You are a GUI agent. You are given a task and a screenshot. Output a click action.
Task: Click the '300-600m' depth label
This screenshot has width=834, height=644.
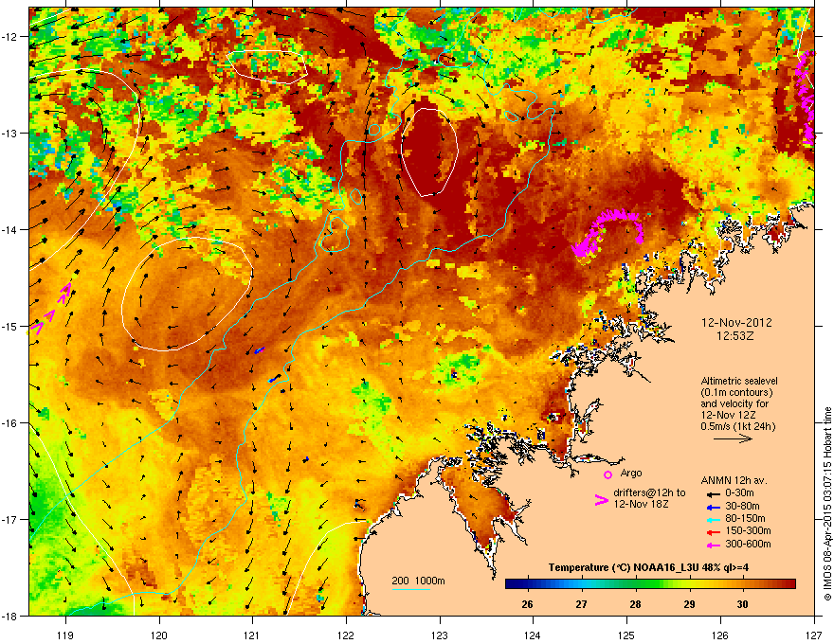tap(748, 545)
